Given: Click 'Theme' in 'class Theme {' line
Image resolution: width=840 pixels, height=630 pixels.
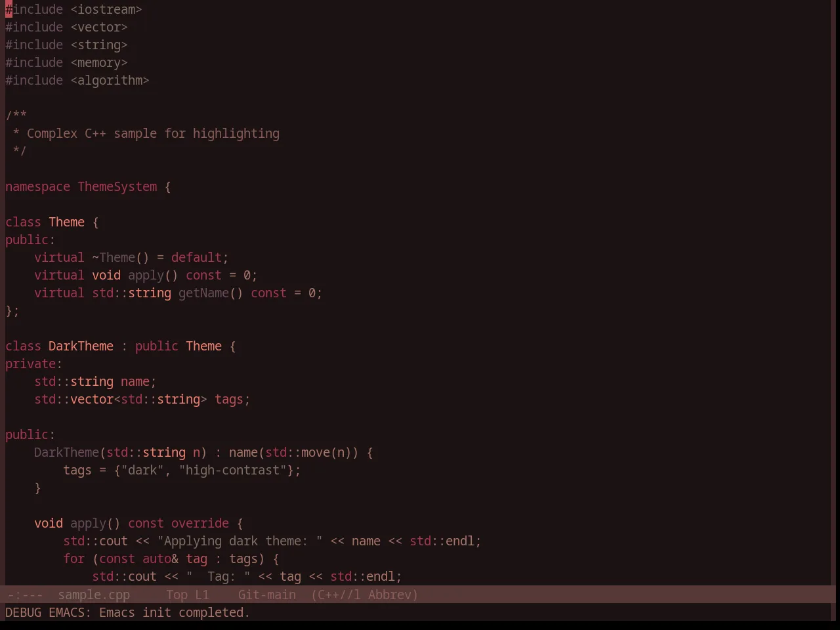Looking at the screenshot, I should pyautogui.click(x=66, y=222).
